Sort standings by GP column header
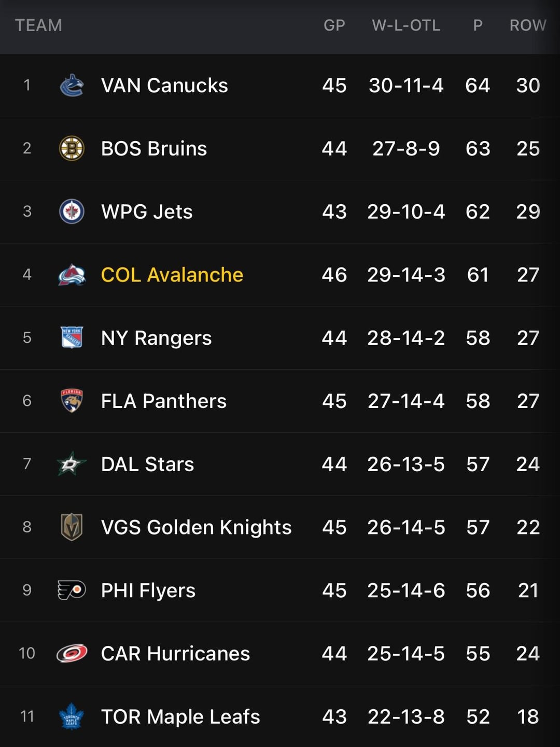560x747 pixels. click(x=334, y=25)
